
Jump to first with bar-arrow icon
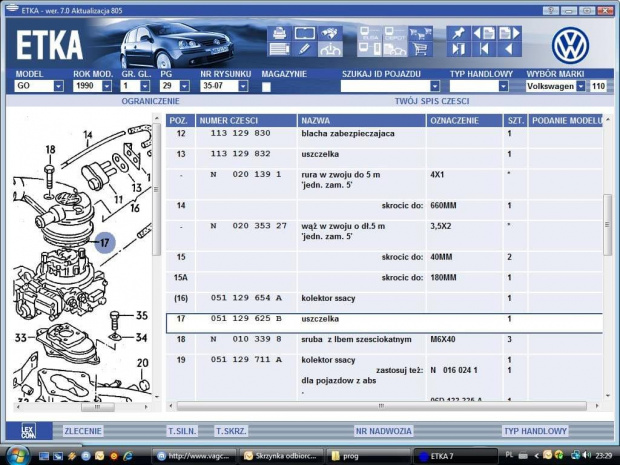coord(484,49)
